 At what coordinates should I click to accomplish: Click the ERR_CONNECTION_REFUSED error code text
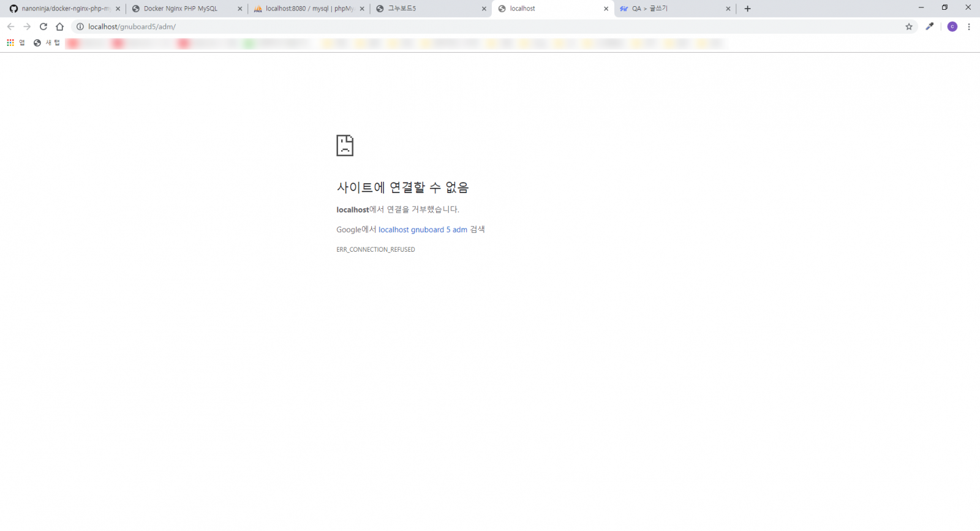click(x=375, y=249)
